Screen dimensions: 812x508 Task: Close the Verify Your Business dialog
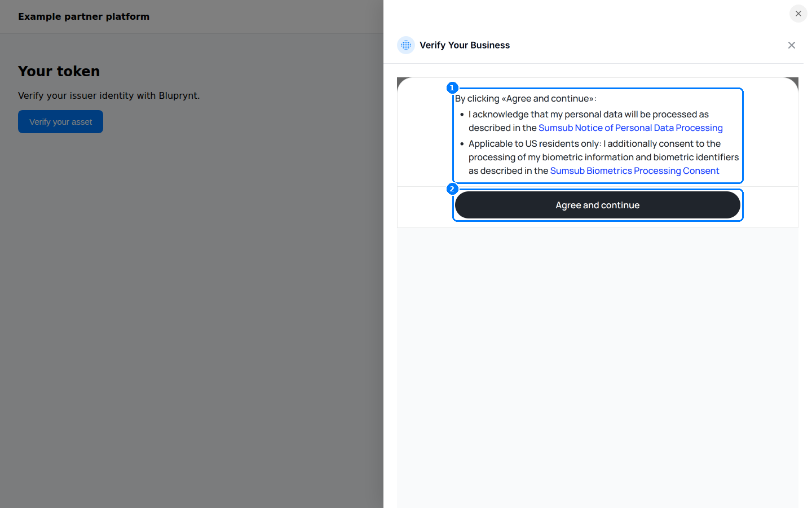click(x=792, y=45)
